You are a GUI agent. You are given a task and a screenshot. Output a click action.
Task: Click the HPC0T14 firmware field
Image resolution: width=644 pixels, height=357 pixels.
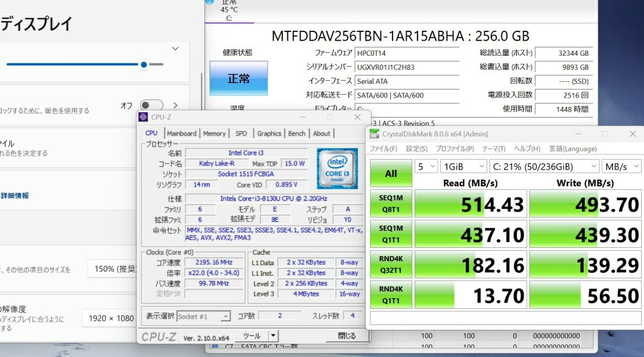407,53
